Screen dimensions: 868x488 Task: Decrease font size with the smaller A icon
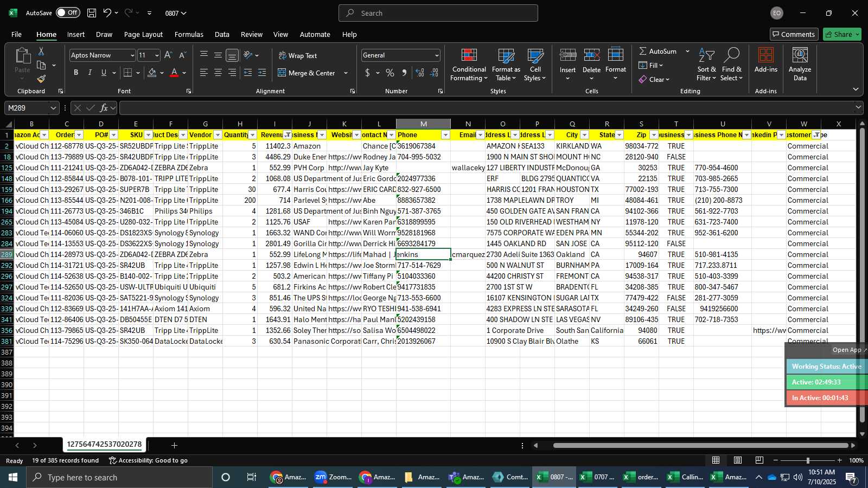[x=182, y=55]
